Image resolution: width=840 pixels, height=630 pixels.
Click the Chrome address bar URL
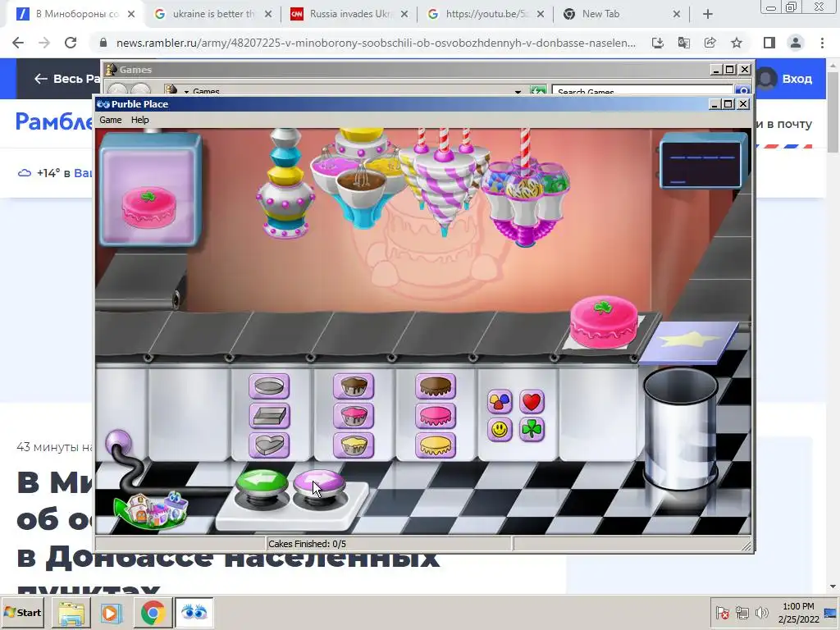click(376, 43)
